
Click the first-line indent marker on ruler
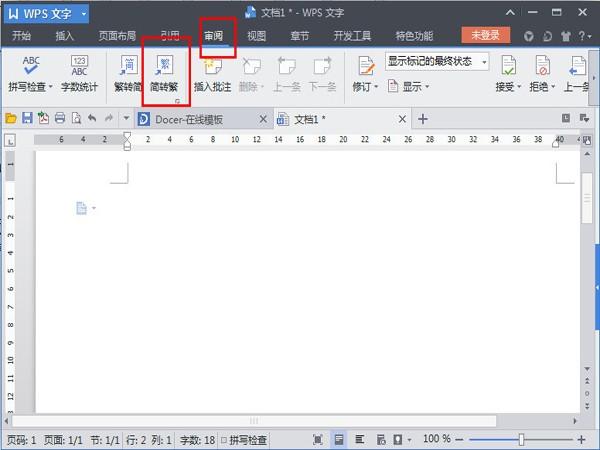click(127, 137)
